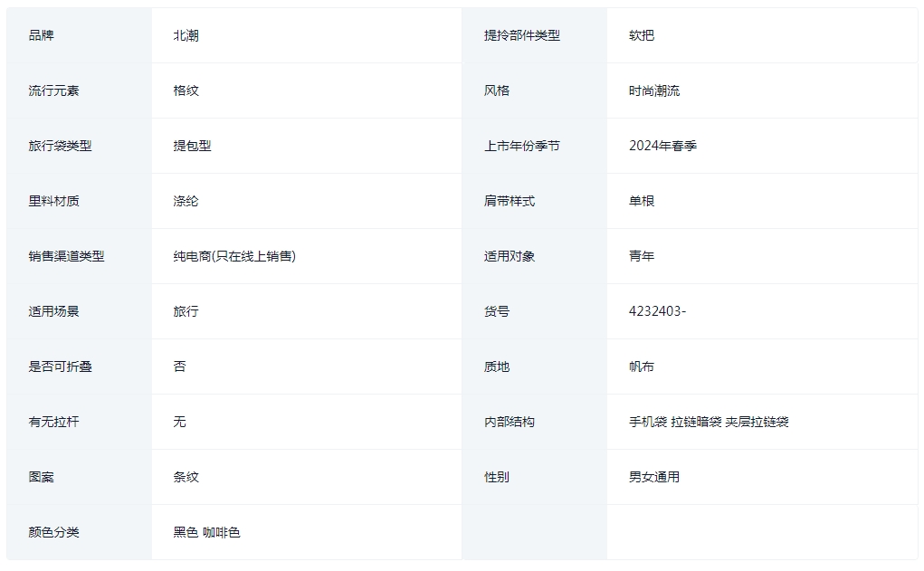This screenshot has width=924, height=571.
Task: Select the 帆布 texture value
Action: coord(641,366)
